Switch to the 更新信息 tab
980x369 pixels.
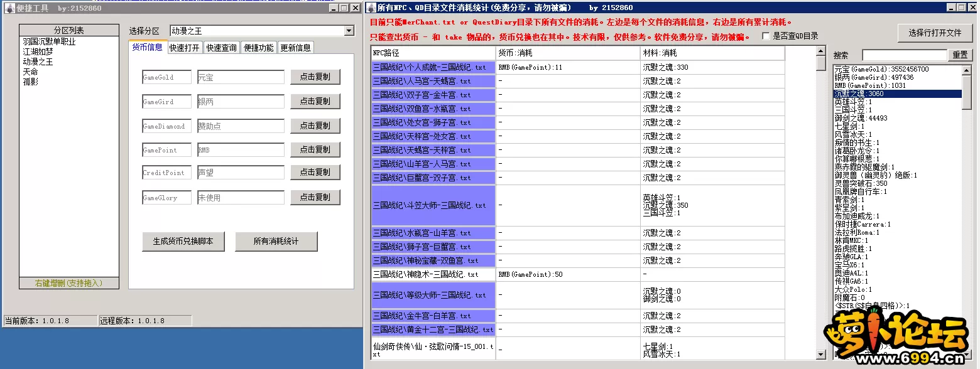(x=295, y=48)
